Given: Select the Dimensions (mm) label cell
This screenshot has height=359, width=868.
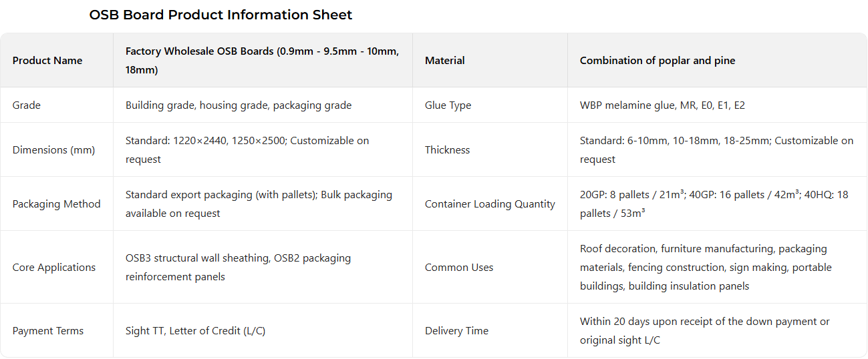Looking at the screenshot, I should [53, 150].
